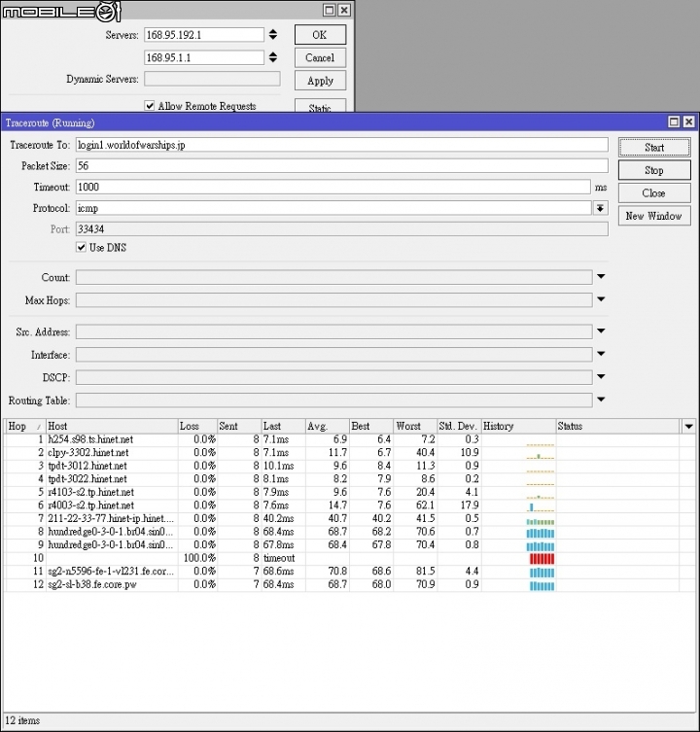The image size is (700, 732).
Task: Click the red history bars of hop 10
Action: click(542, 559)
